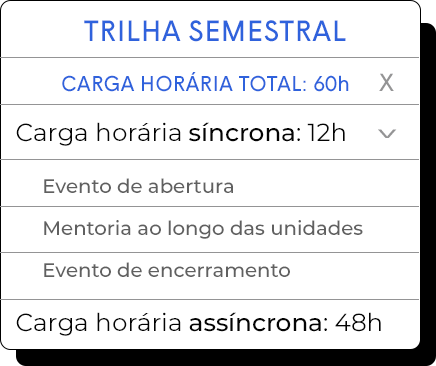This screenshot has width=436, height=366.
Task: Select the CARGA HORÁRIA TOTAL header
Action: [x=205, y=83]
